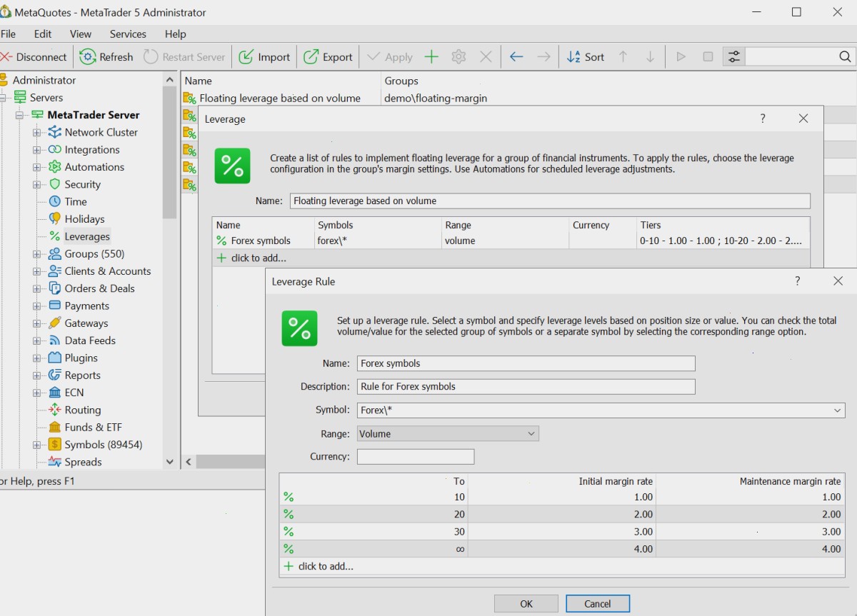The height and width of the screenshot is (616, 857).
Task: Click the Import toolbar button
Action: 264,57
